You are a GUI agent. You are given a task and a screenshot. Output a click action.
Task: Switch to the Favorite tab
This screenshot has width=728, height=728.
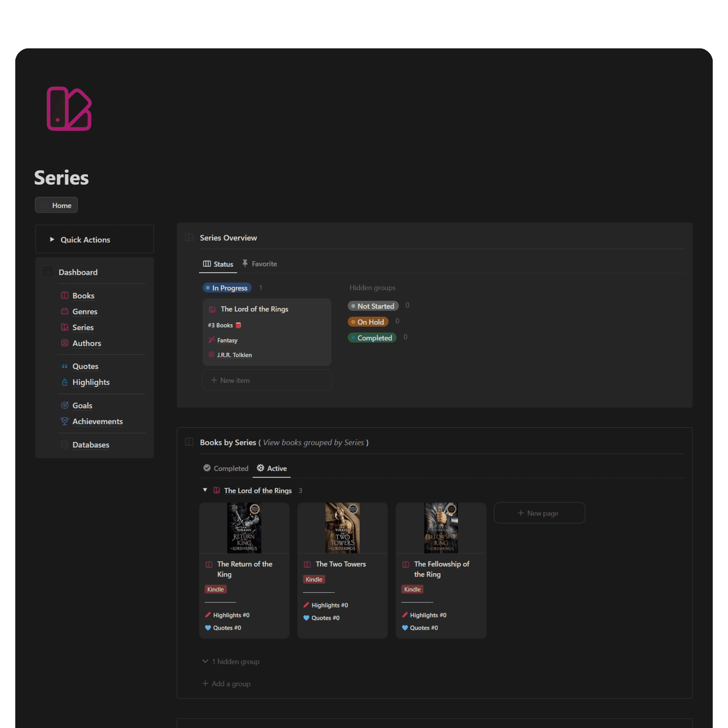pyautogui.click(x=260, y=264)
